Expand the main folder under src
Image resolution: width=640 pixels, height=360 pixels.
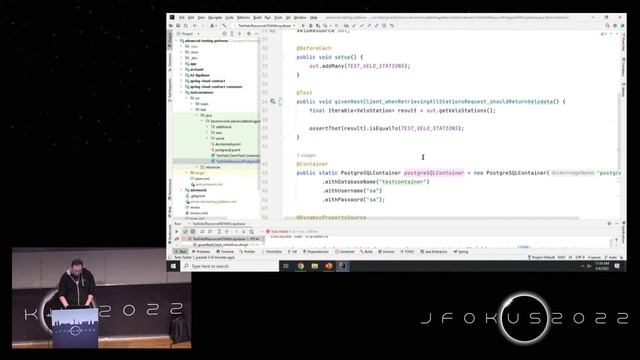pos(192,104)
